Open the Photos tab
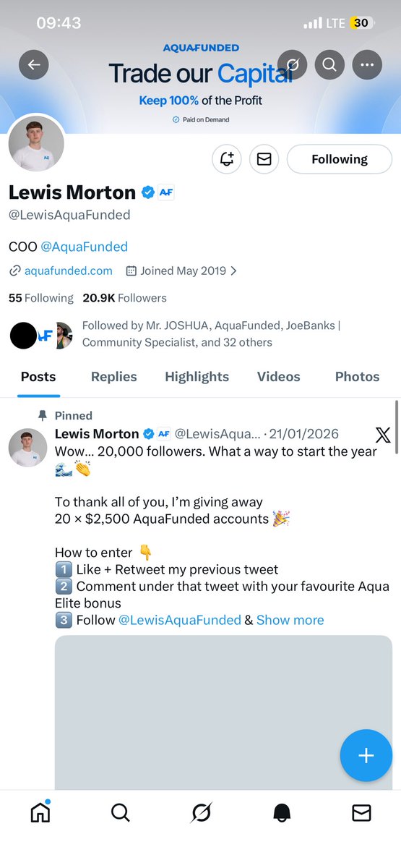The image size is (401, 868). pos(357,376)
